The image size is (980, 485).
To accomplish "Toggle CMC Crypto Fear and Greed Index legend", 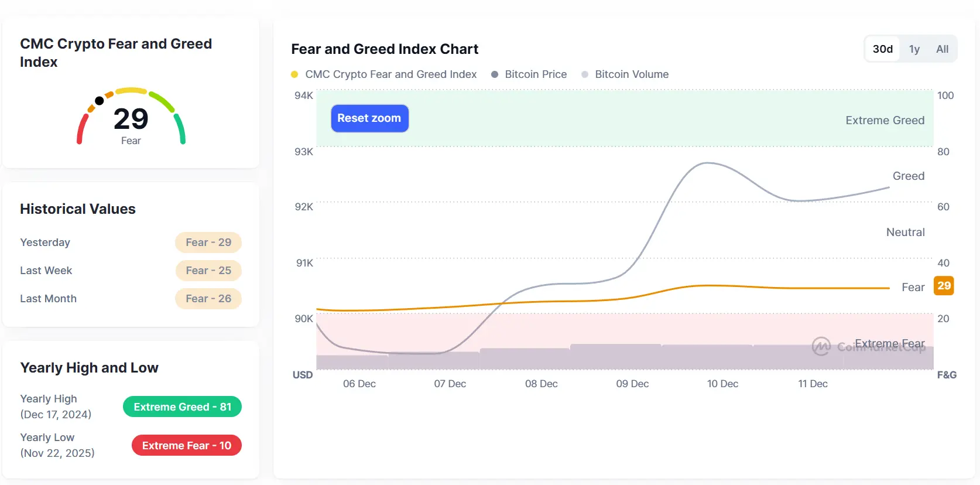I will click(384, 74).
